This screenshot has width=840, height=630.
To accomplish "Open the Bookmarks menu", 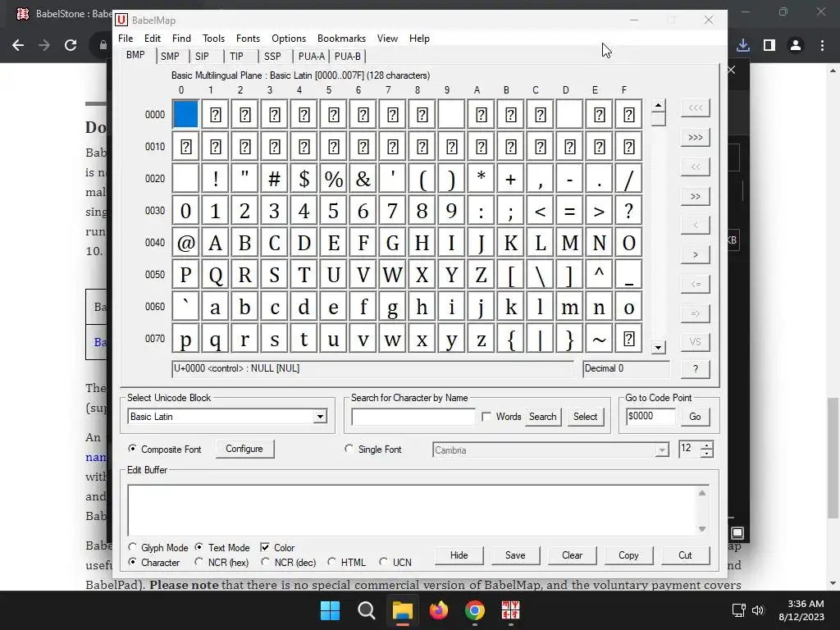I will (x=342, y=39).
